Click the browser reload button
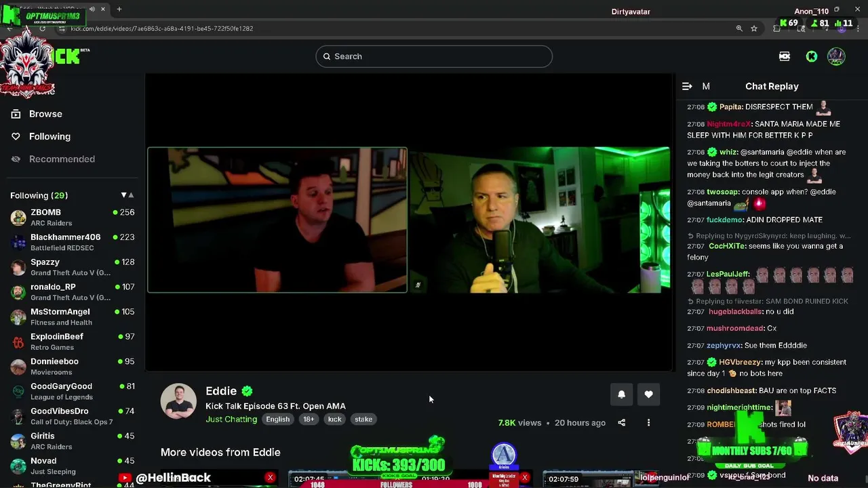 point(42,28)
